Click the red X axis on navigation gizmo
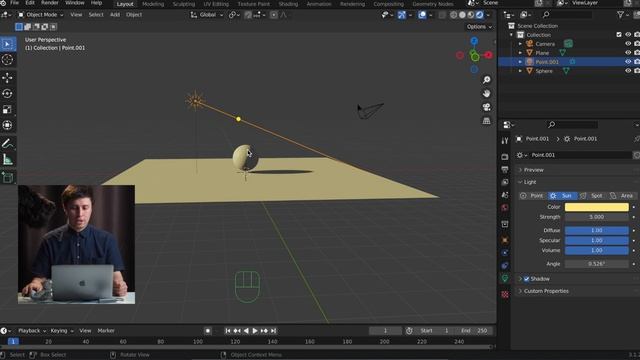The image size is (640, 360). pos(489,55)
